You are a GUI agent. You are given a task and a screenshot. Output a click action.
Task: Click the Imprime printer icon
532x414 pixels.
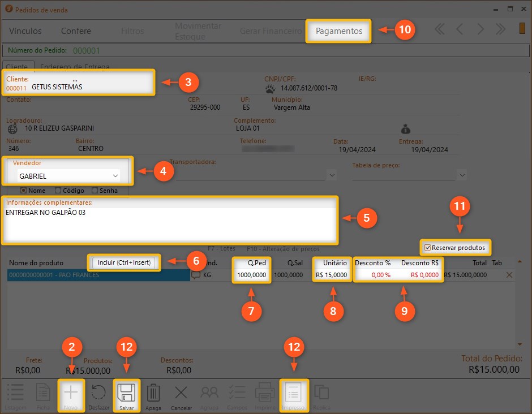pyautogui.click(x=265, y=393)
